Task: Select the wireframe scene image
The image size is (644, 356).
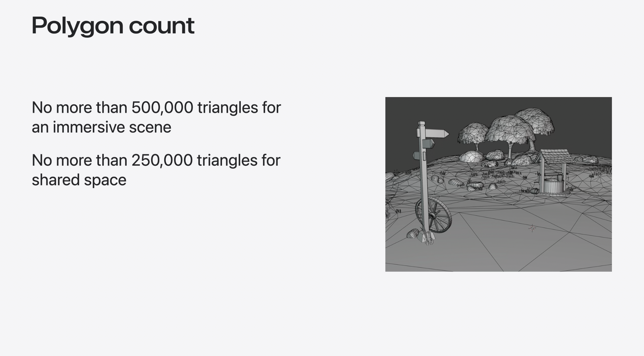Action: [498, 184]
